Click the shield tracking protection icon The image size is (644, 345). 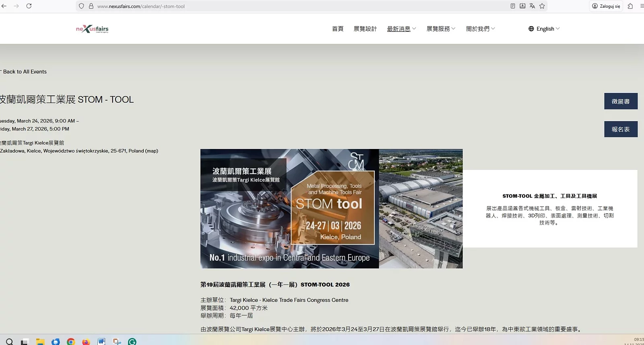(x=81, y=6)
